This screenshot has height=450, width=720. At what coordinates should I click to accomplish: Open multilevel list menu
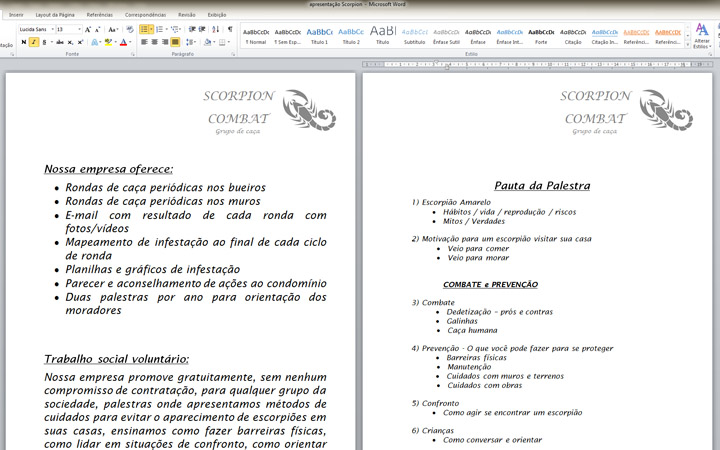[175, 29]
